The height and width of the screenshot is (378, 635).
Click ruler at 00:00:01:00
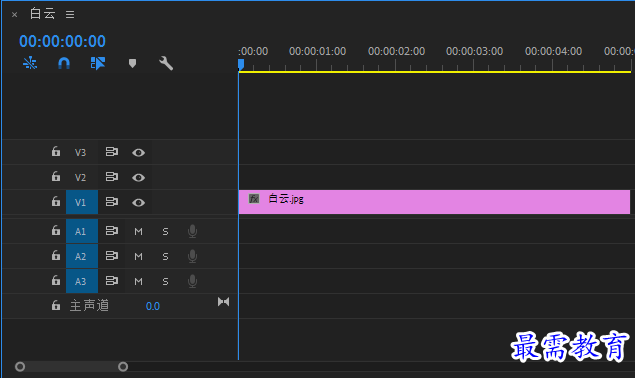[x=318, y=51]
